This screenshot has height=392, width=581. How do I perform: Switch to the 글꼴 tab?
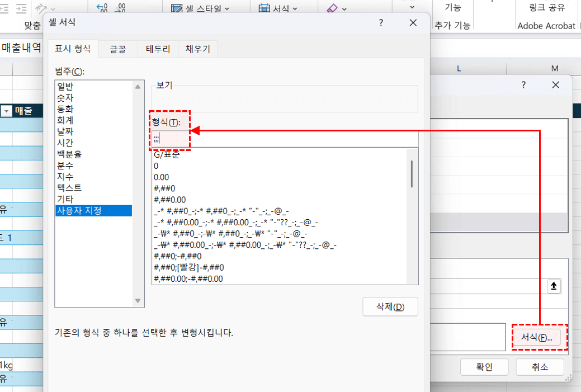(118, 49)
